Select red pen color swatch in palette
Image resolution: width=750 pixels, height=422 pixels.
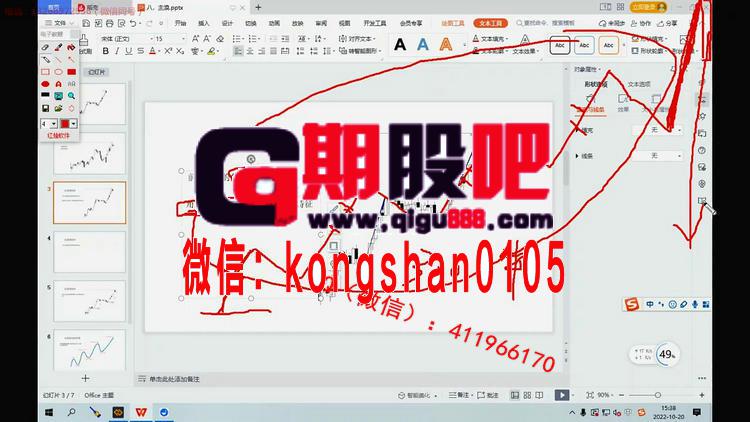click(65, 124)
